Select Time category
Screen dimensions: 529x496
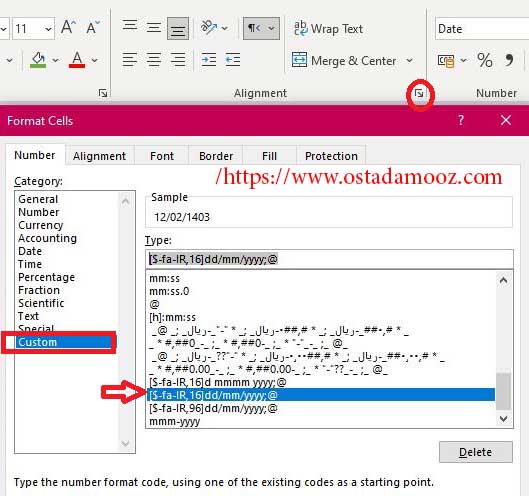pos(30,264)
